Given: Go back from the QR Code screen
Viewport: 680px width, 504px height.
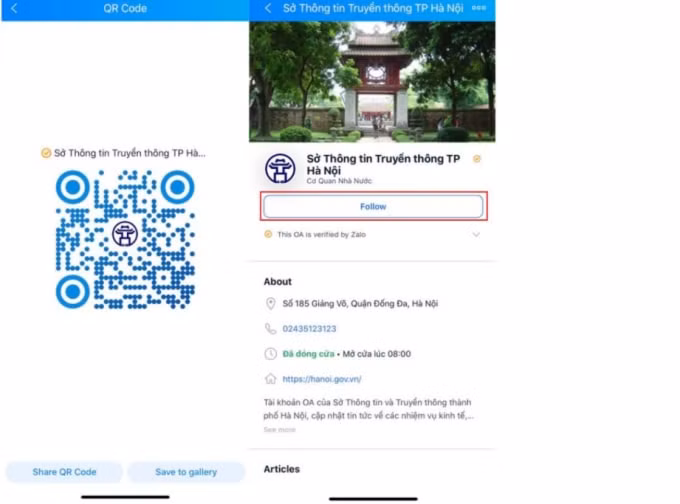Looking at the screenshot, I should click(14, 8).
